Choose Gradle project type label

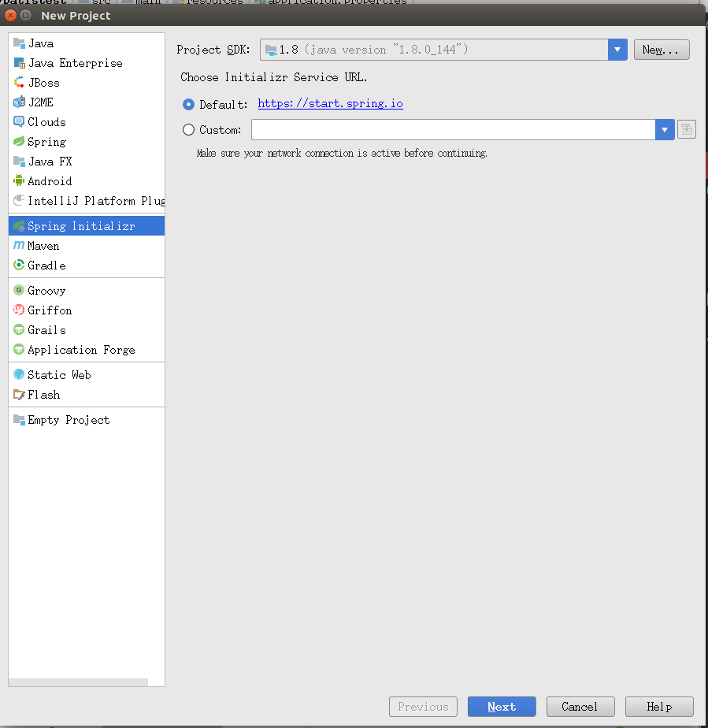[47, 266]
